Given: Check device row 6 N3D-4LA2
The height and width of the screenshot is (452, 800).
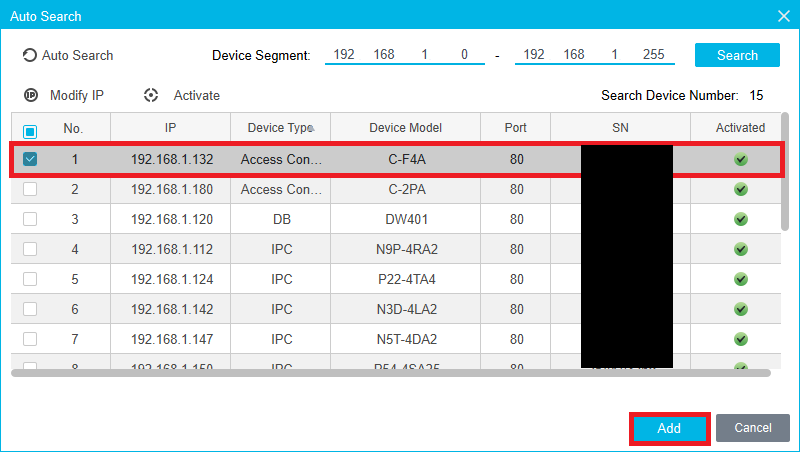Looking at the screenshot, I should tap(30, 309).
